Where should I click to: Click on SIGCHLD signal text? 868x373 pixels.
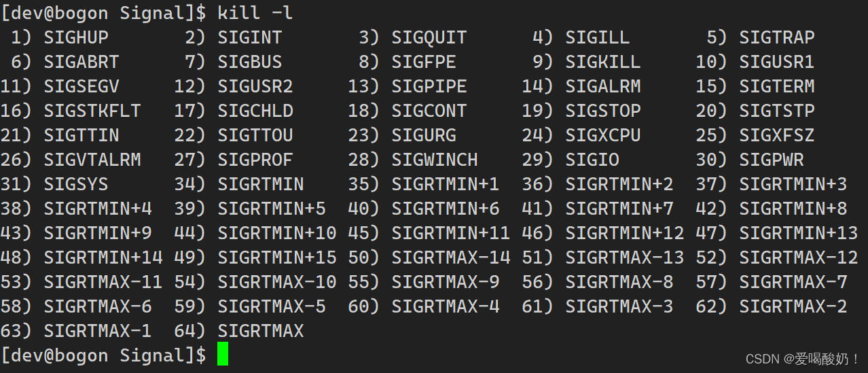255,111
